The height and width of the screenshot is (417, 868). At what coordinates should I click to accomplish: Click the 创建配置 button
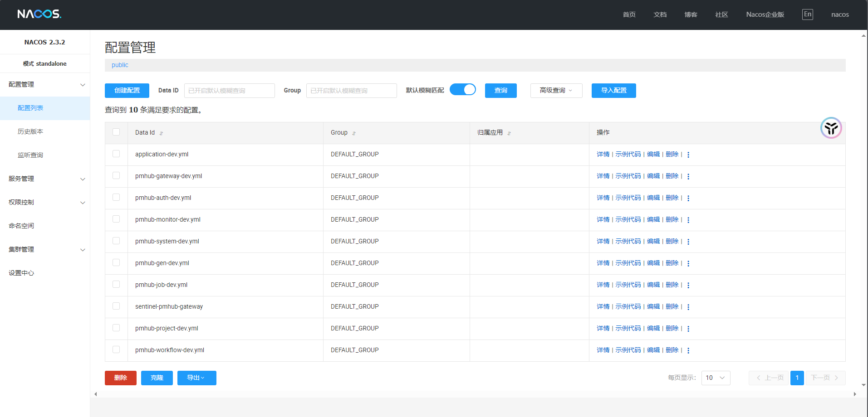tap(127, 90)
